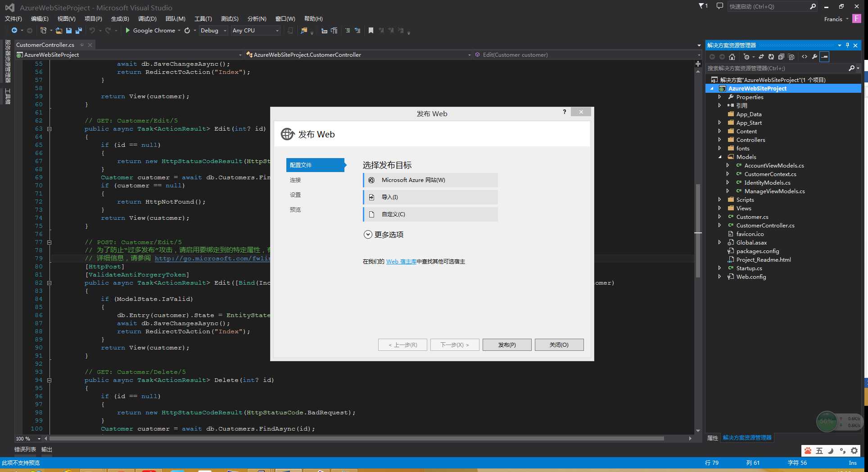Click the Save toolbar icon
This screenshot has height=472, width=868.
(x=69, y=30)
